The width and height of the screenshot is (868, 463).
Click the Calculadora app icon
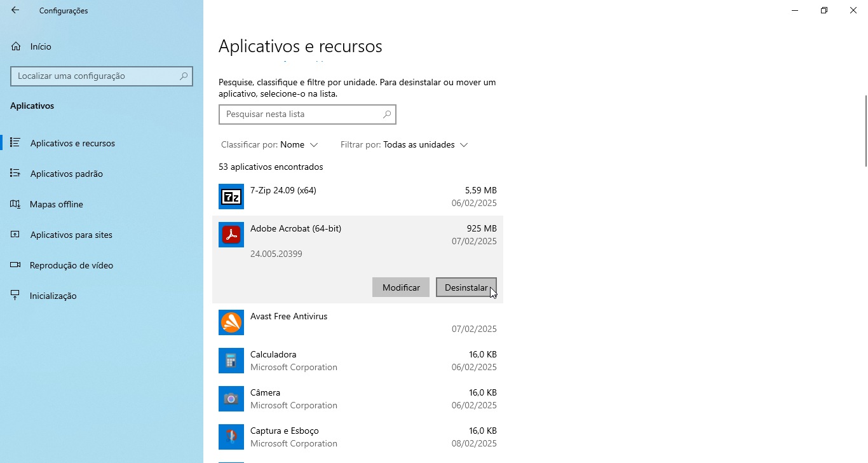tap(231, 361)
